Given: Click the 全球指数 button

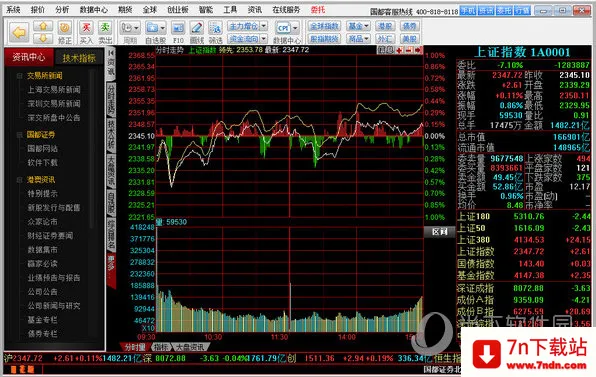Looking at the screenshot, I should tap(324, 26).
